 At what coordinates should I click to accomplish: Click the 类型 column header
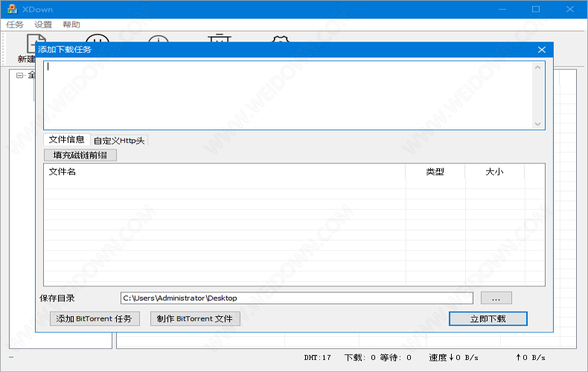[x=435, y=172]
